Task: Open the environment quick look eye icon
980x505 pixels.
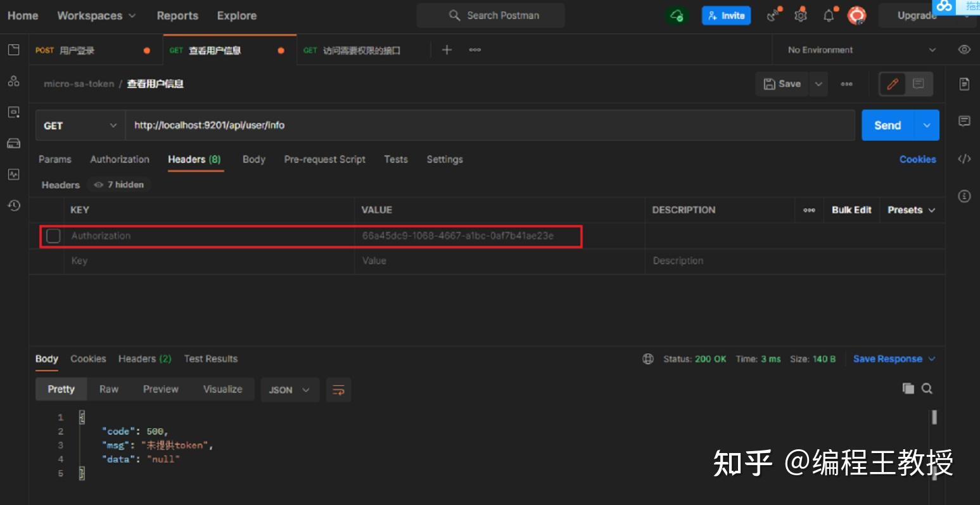Action: click(x=964, y=49)
